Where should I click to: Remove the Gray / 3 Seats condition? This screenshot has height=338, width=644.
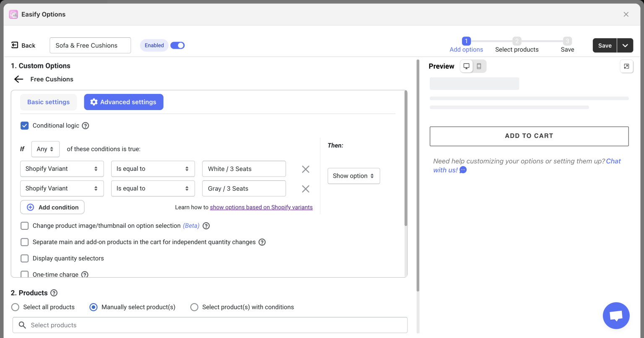click(x=305, y=188)
